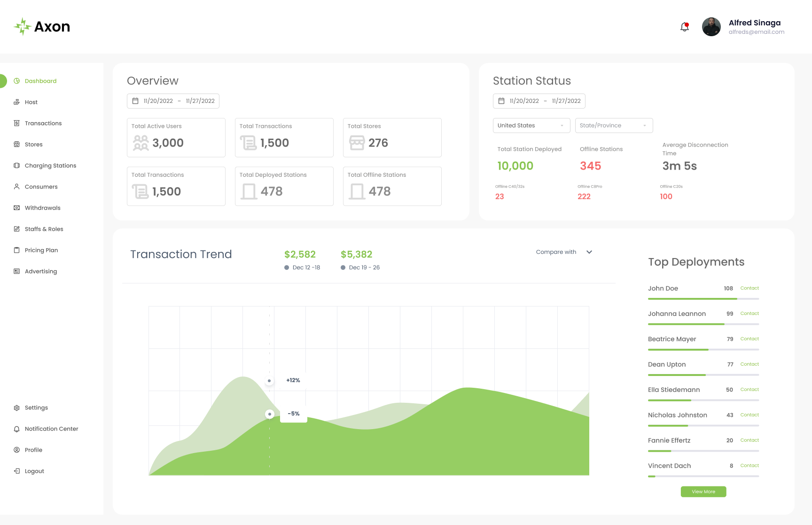Click the Total Stores card
The width and height of the screenshot is (812, 525).
(x=392, y=138)
